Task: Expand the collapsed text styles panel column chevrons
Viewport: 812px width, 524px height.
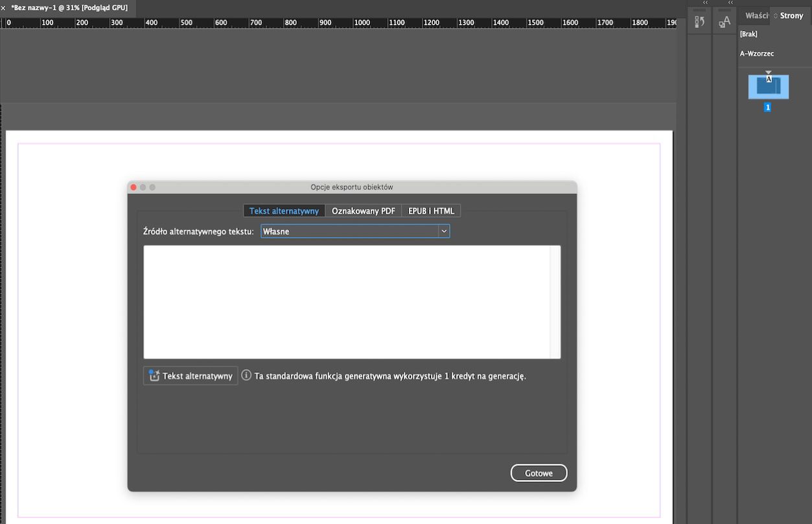Action: click(x=730, y=3)
